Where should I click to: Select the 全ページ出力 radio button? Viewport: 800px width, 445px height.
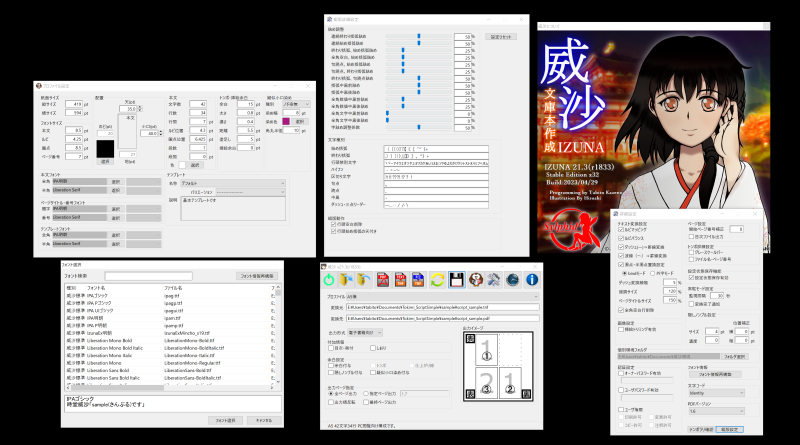click(x=331, y=393)
